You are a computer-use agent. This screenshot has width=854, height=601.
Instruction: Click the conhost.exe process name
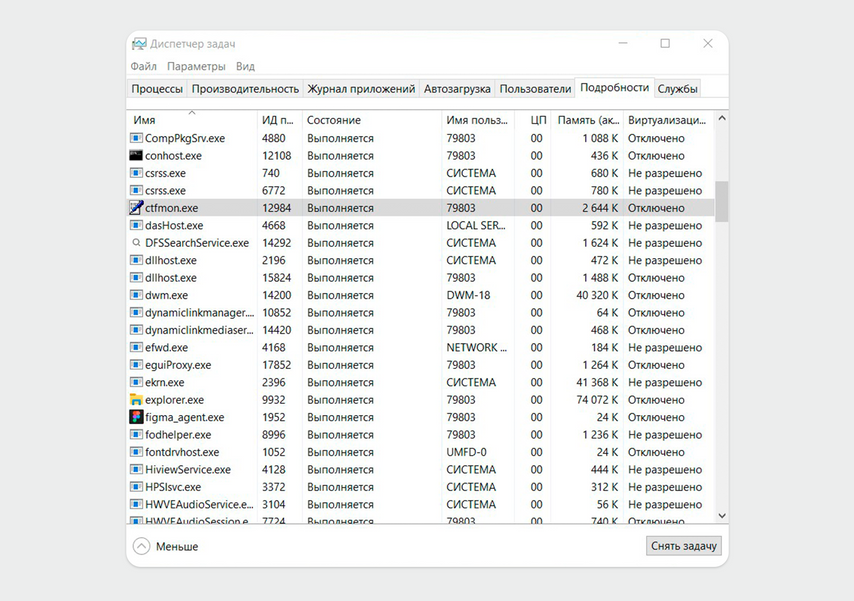click(x=173, y=155)
